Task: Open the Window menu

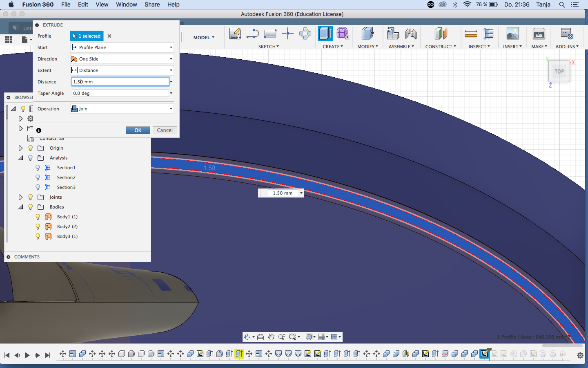Action: pos(127,4)
